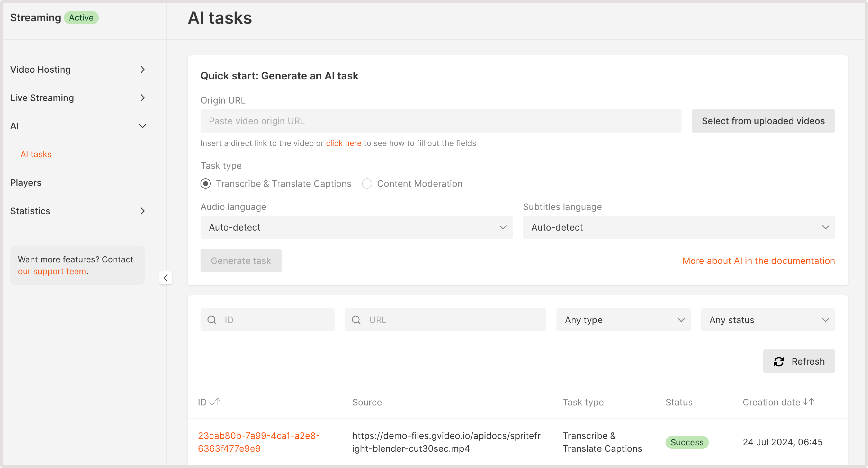The height and width of the screenshot is (468, 868).
Task: Open the Subtitles language dropdown
Action: (678, 227)
